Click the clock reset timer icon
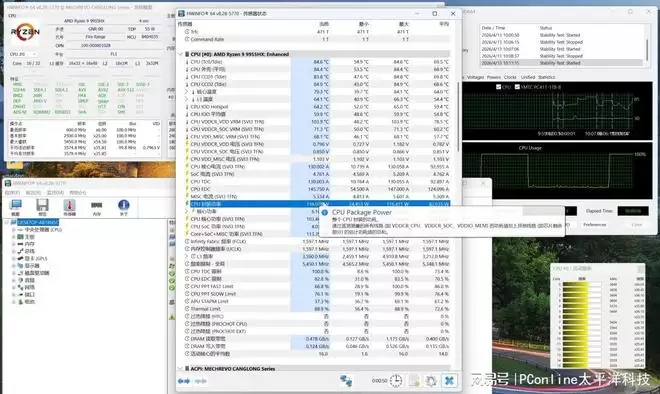This screenshot has height=394, width=660. tap(396, 381)
